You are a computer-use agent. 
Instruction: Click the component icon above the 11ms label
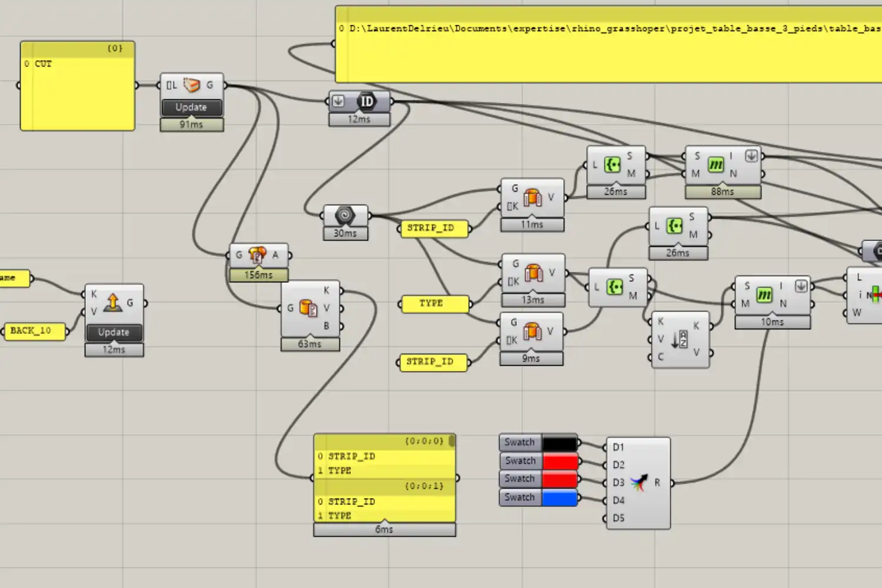532,198
